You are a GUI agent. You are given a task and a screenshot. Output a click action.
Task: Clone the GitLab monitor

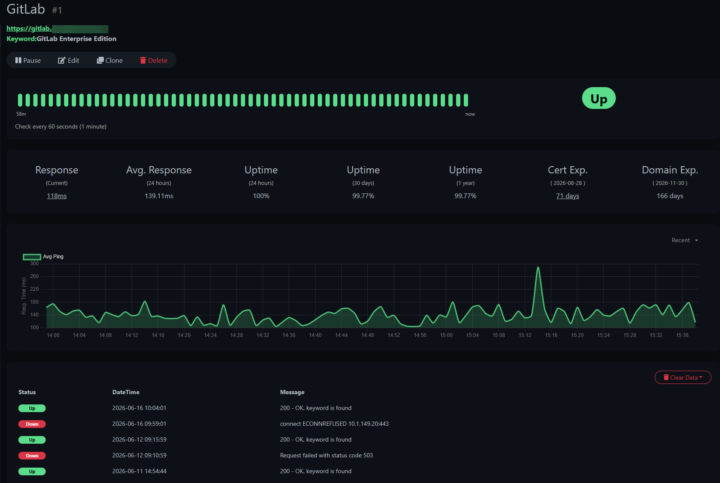coord(109,60)
